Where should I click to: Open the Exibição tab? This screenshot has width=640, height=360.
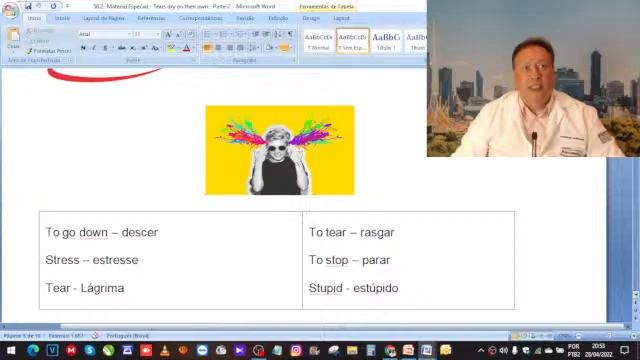tap(278, 18)
